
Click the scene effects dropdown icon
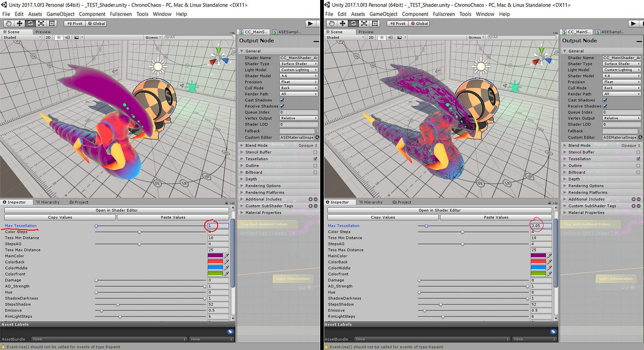click(x=81, y=37)
